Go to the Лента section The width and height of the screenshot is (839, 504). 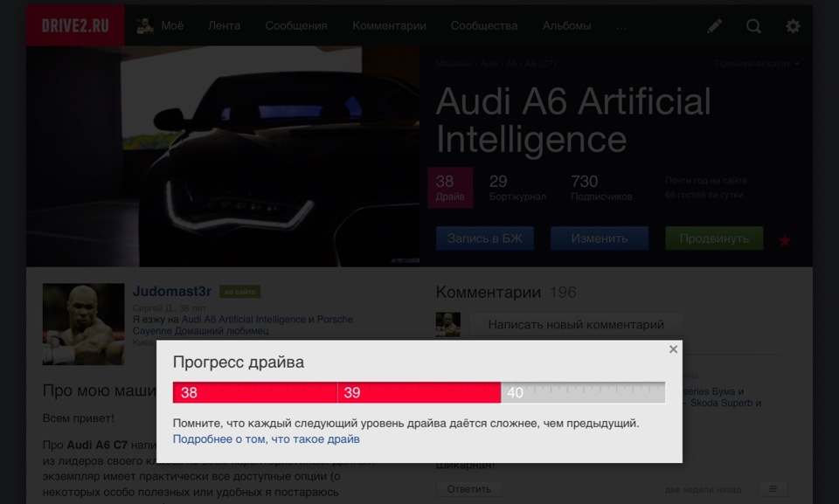[225, 25]
